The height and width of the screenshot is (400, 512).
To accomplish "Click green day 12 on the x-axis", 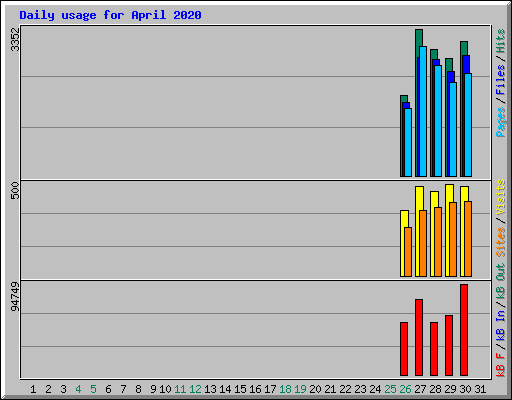I will (195, 389).
